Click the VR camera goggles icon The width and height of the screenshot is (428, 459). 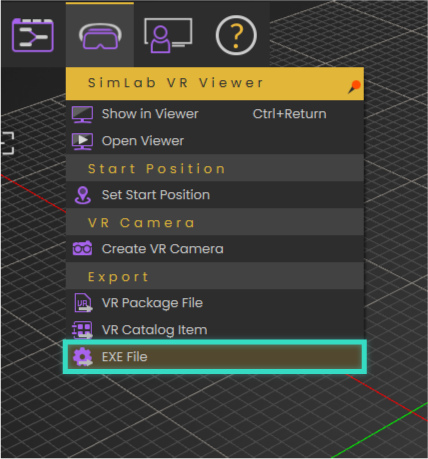pos(82,248)
